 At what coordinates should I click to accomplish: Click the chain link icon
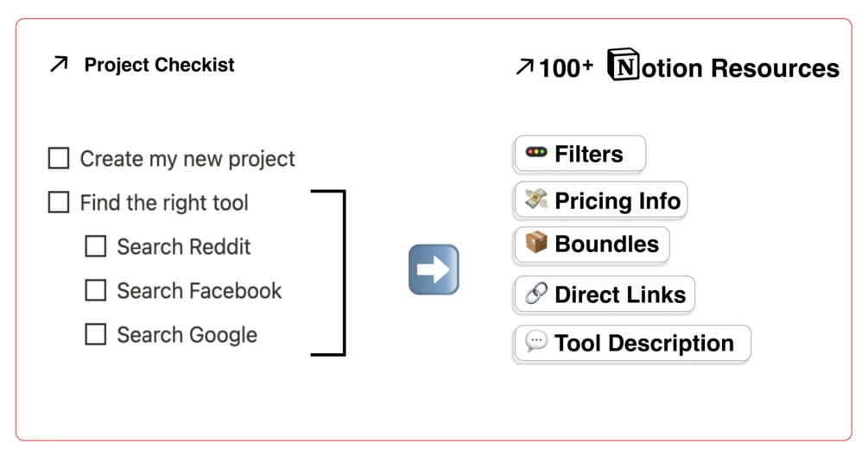[x=536, y=294]
